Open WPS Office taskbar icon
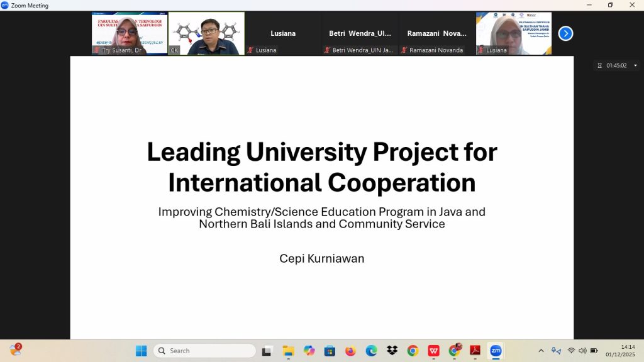This screenshot has width=644, height=362. click(x=433, y=351)
